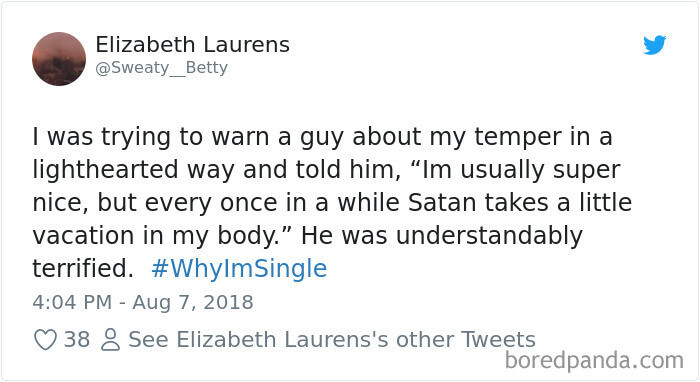Visit the @Sweaty__Betty handle
Viewport: 700px width, 382px height.
pos(162,68)
